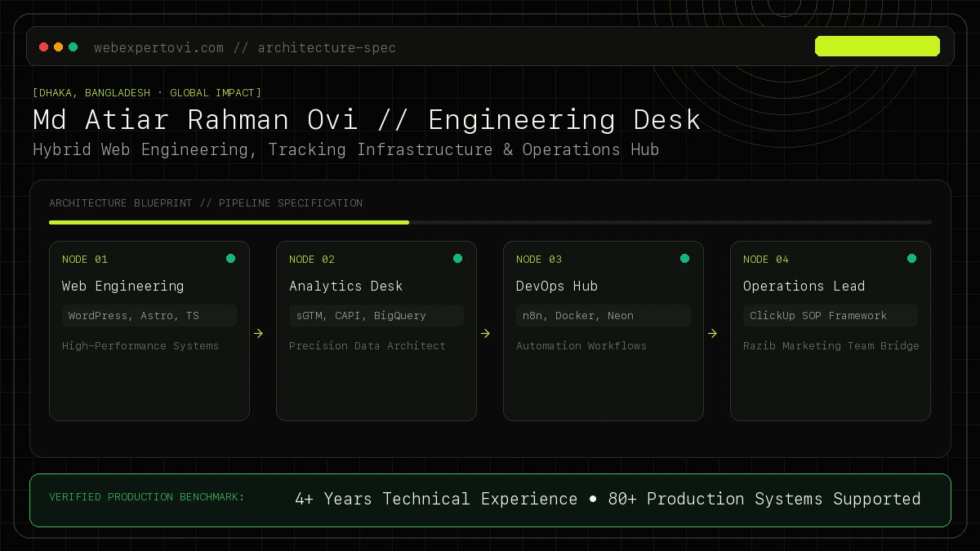The image size is (980, 551).
Task: Click the NODE 03 label
Action: (x=539, y=260)
